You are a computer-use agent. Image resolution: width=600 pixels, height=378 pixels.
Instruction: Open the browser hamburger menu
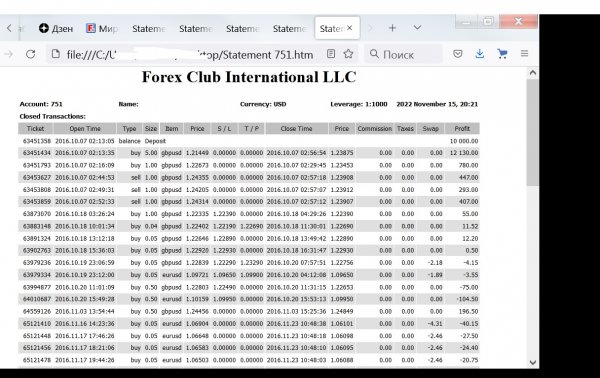pyautogui.click(x=524, y=54)
